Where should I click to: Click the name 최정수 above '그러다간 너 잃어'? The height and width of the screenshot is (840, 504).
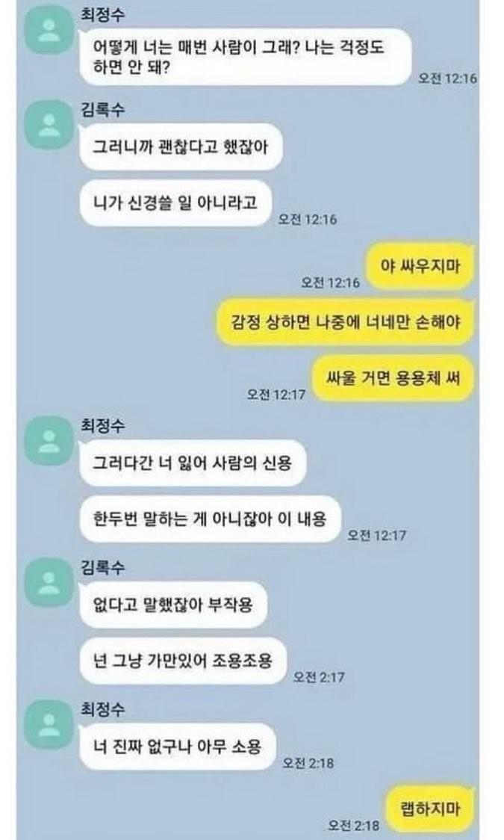pos(103,425)
